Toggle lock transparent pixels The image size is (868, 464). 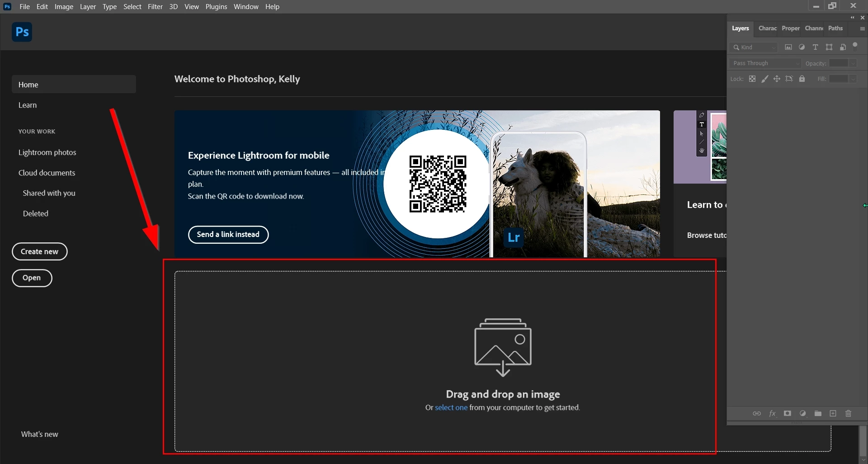coord(752,79)
